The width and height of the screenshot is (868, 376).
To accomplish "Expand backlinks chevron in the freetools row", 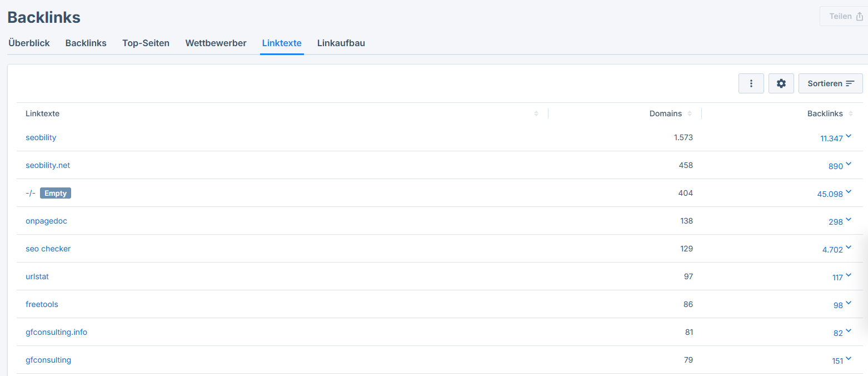I will pos(849,303).
